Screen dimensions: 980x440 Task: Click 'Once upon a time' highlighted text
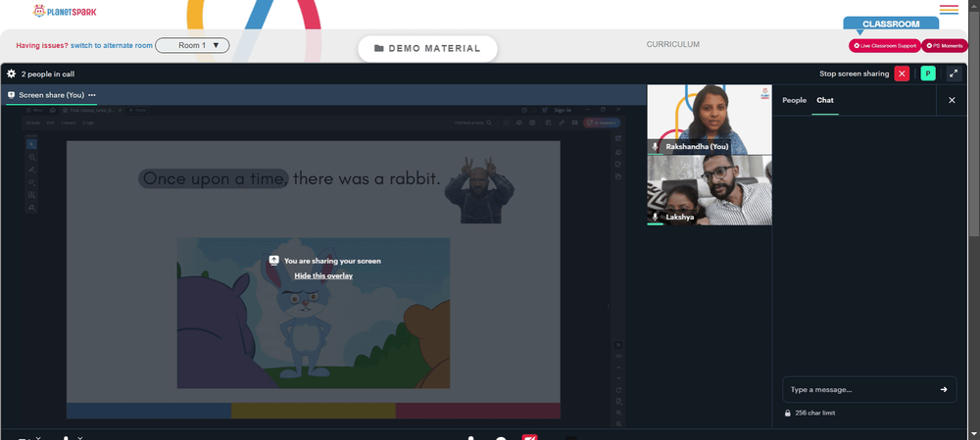[x=213, y=178]
